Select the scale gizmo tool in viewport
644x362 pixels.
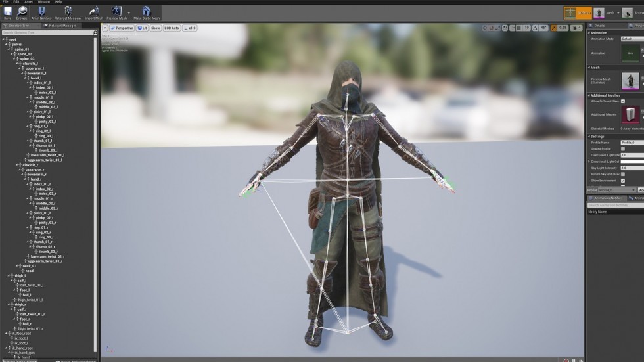[497, 28]
